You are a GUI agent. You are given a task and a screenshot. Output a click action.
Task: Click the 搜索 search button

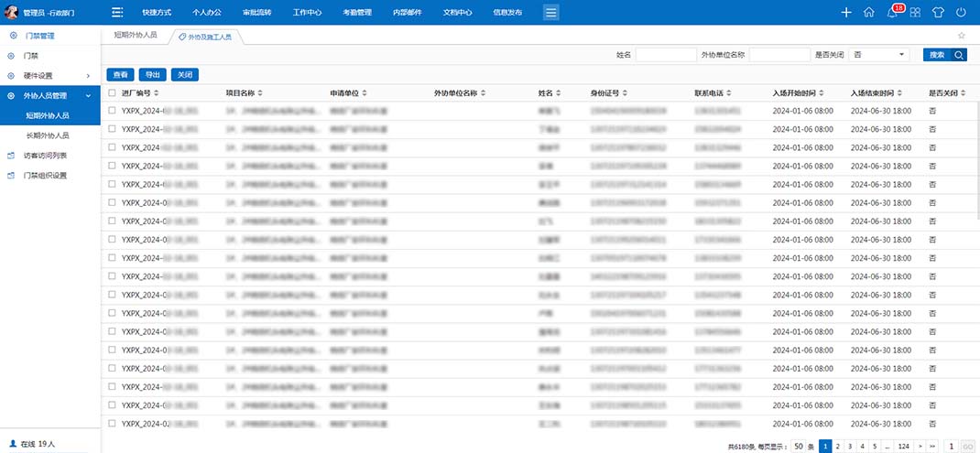pyautogui.click(x=944, y=55)
